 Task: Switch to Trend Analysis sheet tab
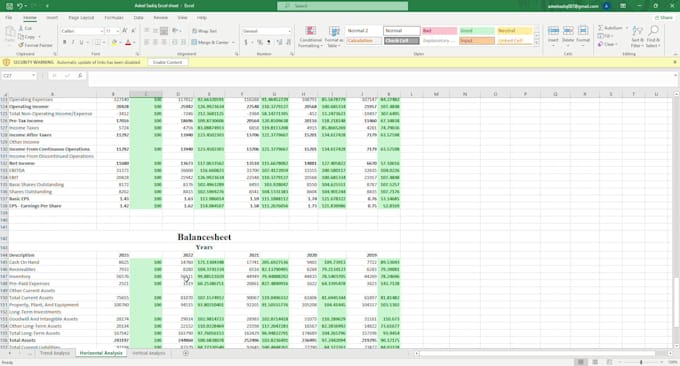tap(55, 353)
